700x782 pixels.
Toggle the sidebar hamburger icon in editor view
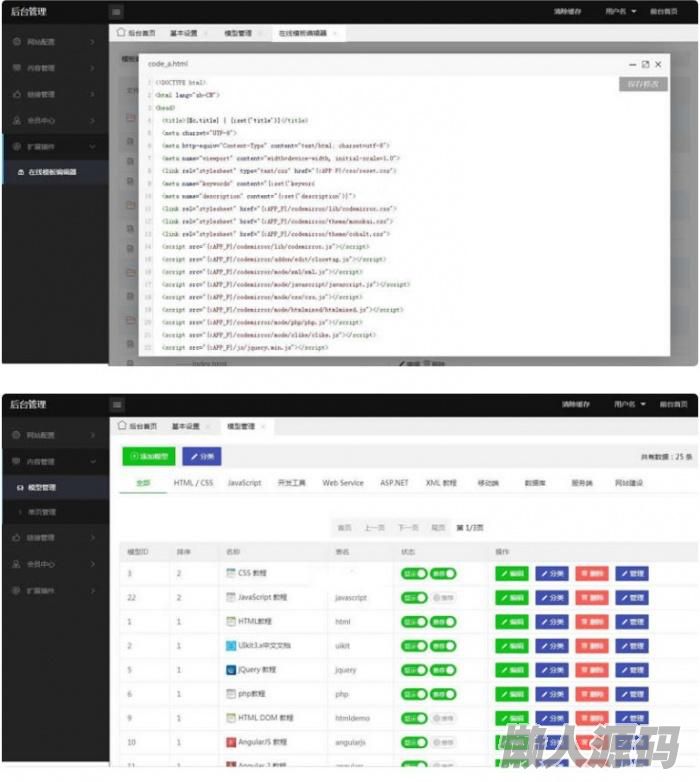point(116,12)
